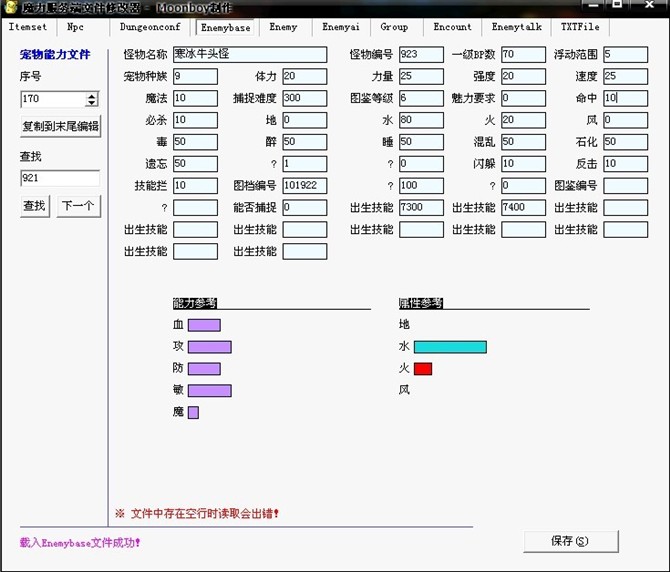Click the 查找 search button
670x572 pixels.
pos(34,205)
